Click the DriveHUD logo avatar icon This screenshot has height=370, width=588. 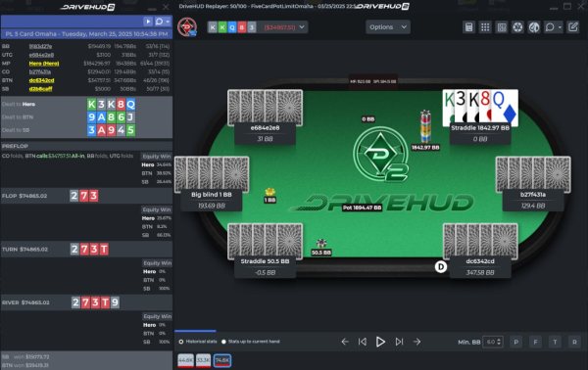(187, 27)
